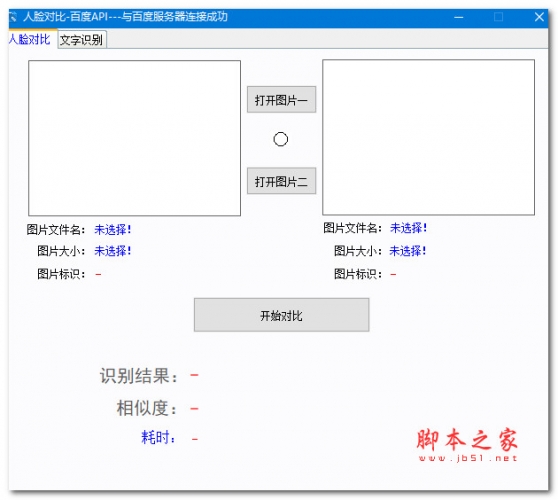
Task: Click the 打开图片二 button
Action: pyautogui.click(x=281, y=181)
